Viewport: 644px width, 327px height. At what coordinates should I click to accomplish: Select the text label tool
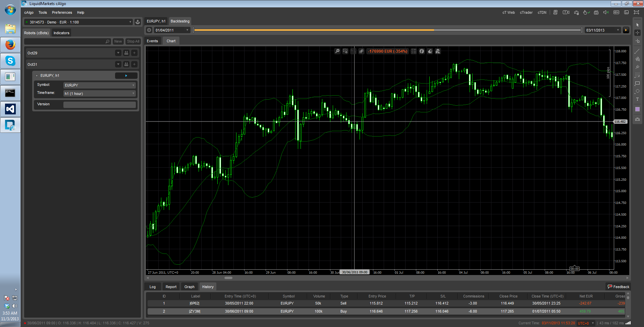(x=637, y=99)
